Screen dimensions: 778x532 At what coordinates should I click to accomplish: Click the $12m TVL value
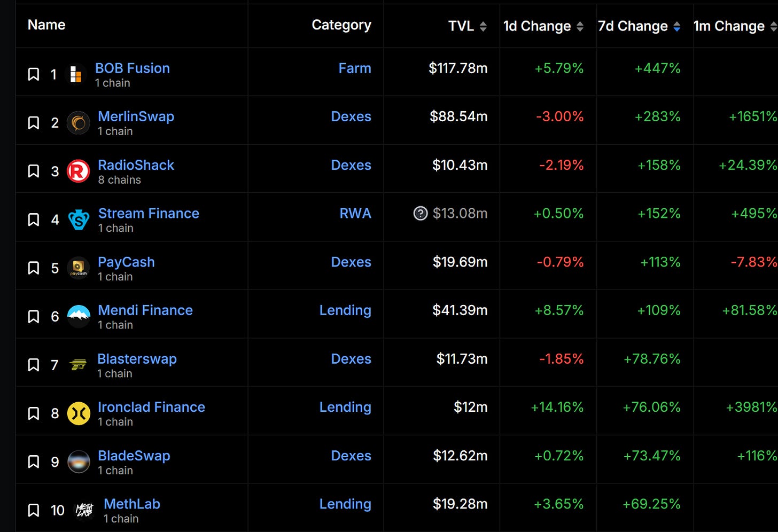pyautogui.click(x=471, y=407)
